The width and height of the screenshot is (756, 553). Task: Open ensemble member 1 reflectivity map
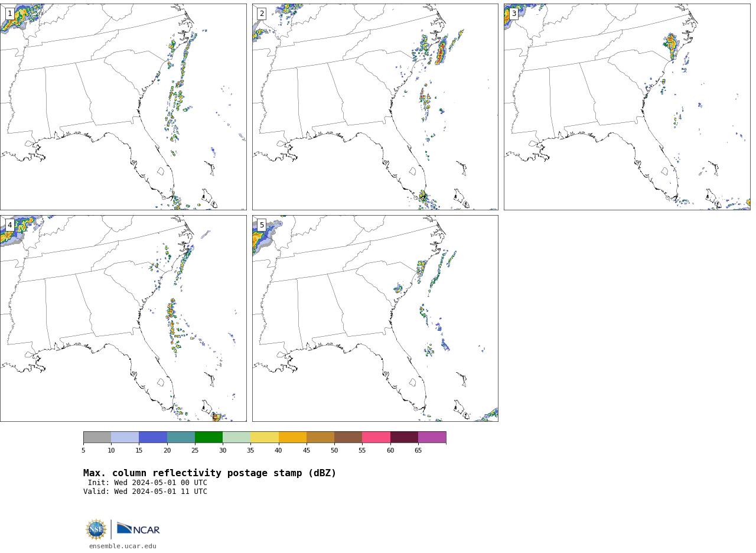coord(123,107)
